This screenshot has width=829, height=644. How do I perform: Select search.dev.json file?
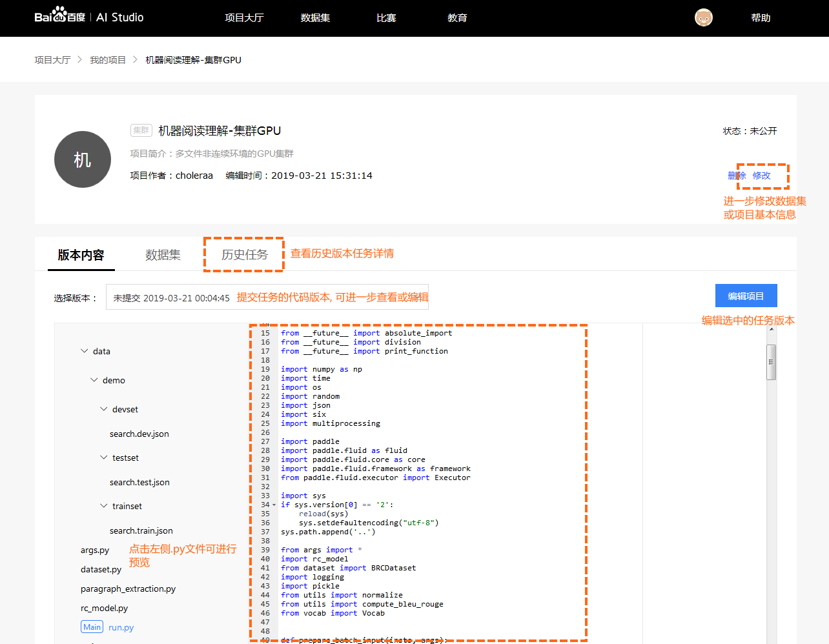[139, 434]
